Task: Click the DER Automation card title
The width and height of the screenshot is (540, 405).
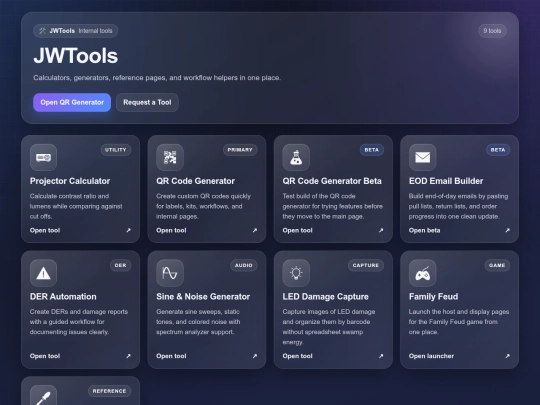Action: (63, 297)
